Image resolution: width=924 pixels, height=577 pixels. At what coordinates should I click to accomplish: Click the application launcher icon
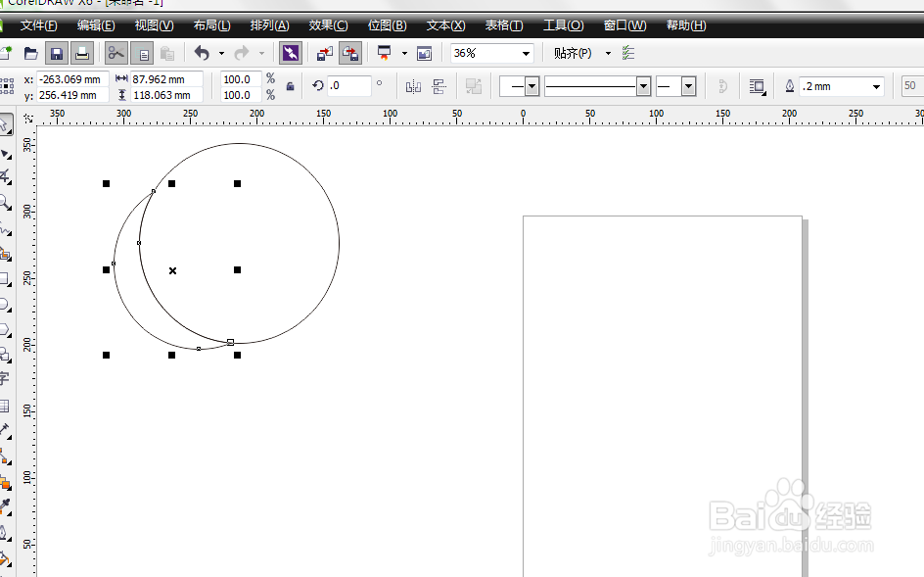click(385, 54)
